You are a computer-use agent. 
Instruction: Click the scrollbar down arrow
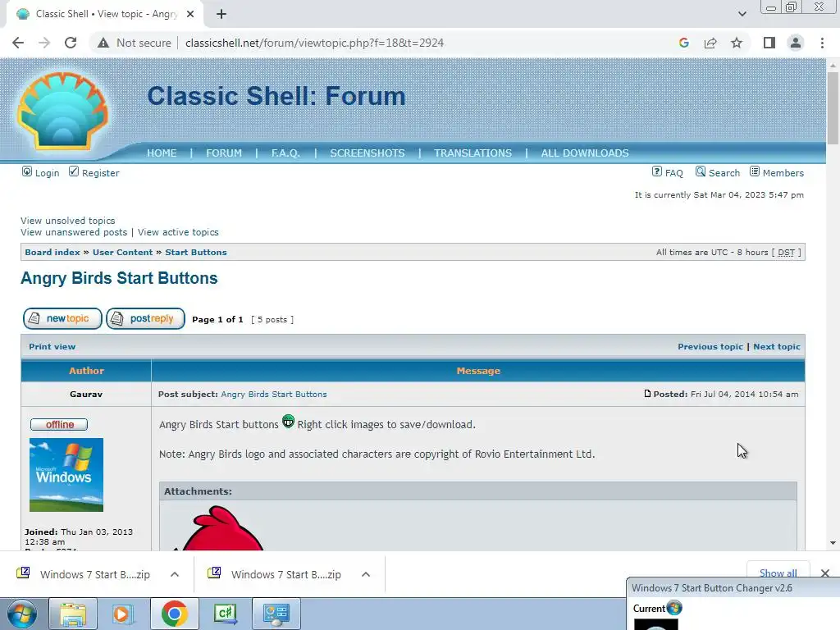833,543
